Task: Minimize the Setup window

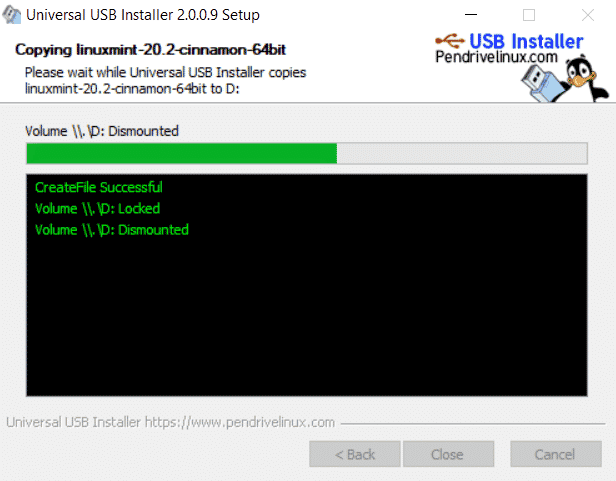Action: pos(471,15)
